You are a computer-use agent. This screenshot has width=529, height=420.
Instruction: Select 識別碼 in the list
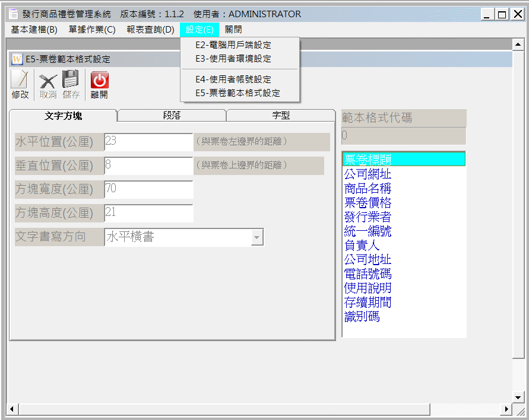[x=404, y=316]
